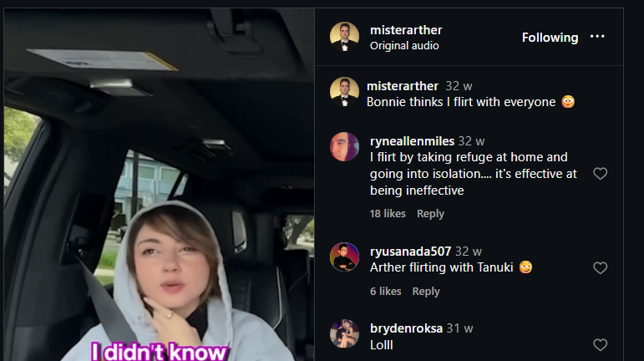Like ryusanada507's comment with the heart

pos(600,268)
